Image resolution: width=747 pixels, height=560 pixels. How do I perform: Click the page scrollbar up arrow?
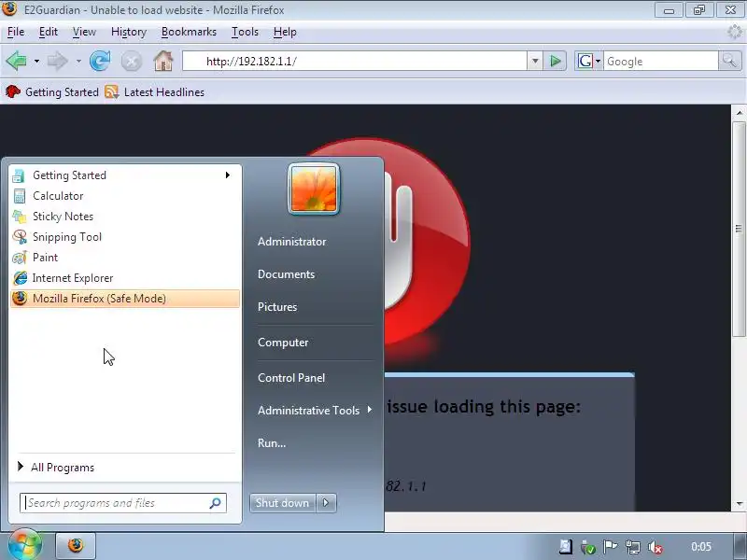click(x=739, y=113)
